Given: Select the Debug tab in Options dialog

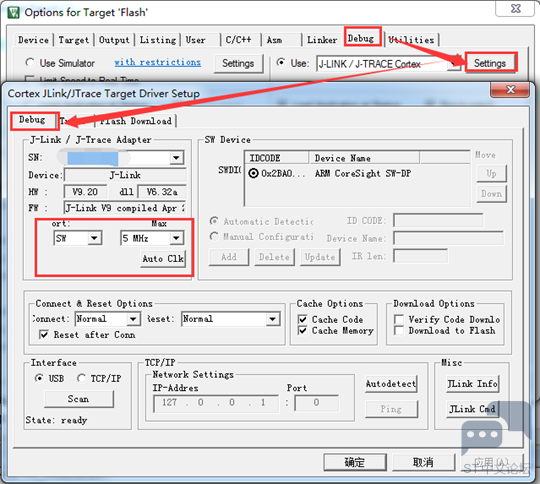Looking at the screenshot, I should pyautogui.click(x=361, y=38).
